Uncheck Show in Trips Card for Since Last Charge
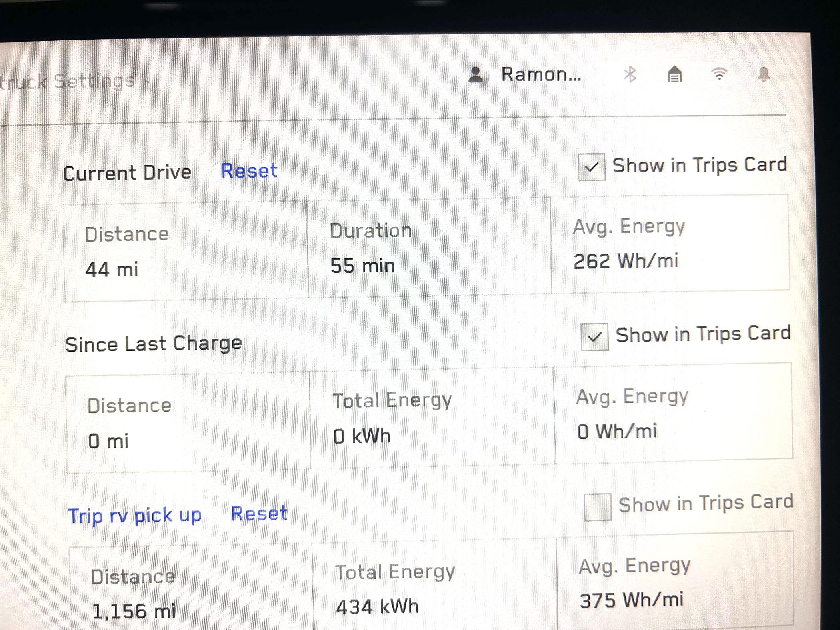This screenshot has height=630, width=840. pyautogui.click(x=594, y=337)
